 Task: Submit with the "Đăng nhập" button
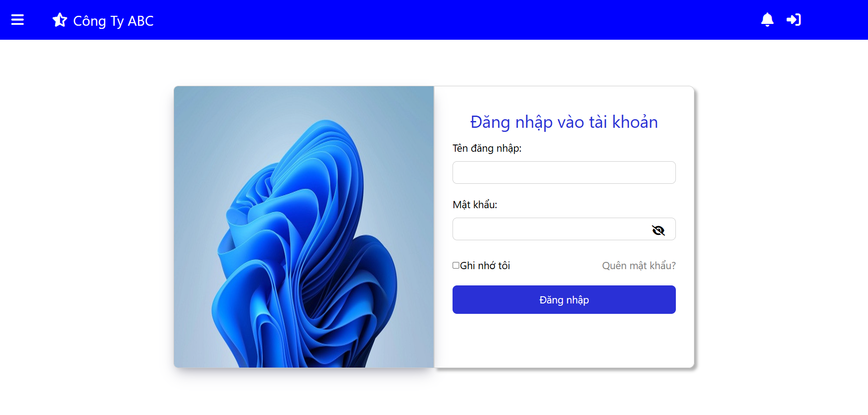tap(564, 299)
